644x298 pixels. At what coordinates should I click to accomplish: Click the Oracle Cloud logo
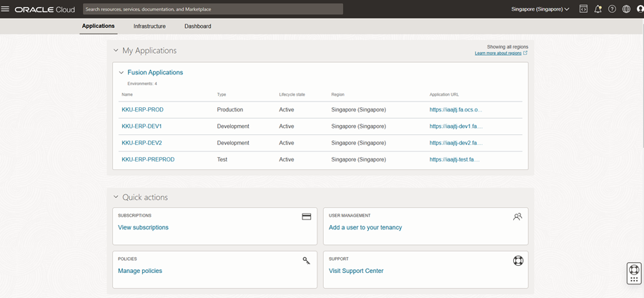point(45,9)
